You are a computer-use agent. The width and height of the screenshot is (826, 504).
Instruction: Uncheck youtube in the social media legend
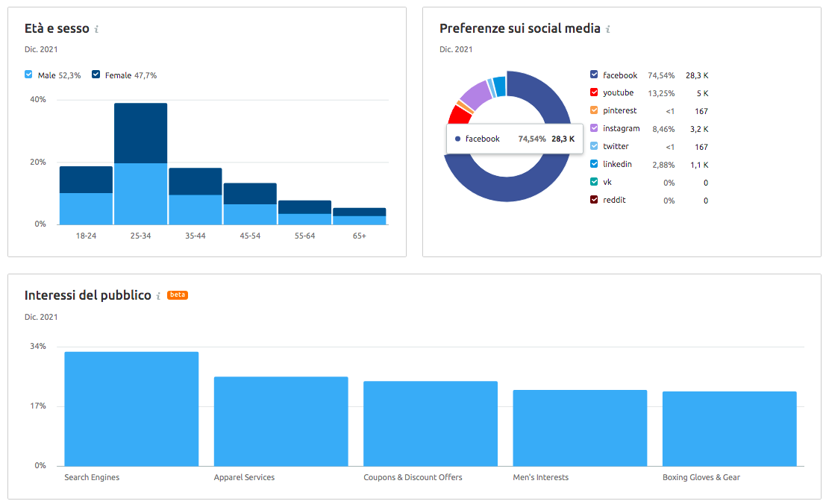[594, 92]
